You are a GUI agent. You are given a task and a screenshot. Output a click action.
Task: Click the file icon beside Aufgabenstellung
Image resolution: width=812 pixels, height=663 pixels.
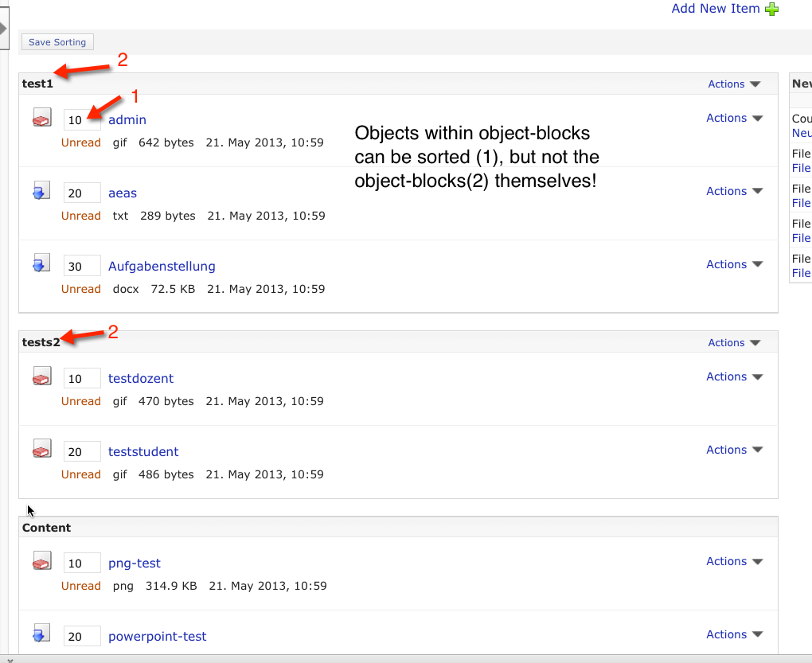41,265
